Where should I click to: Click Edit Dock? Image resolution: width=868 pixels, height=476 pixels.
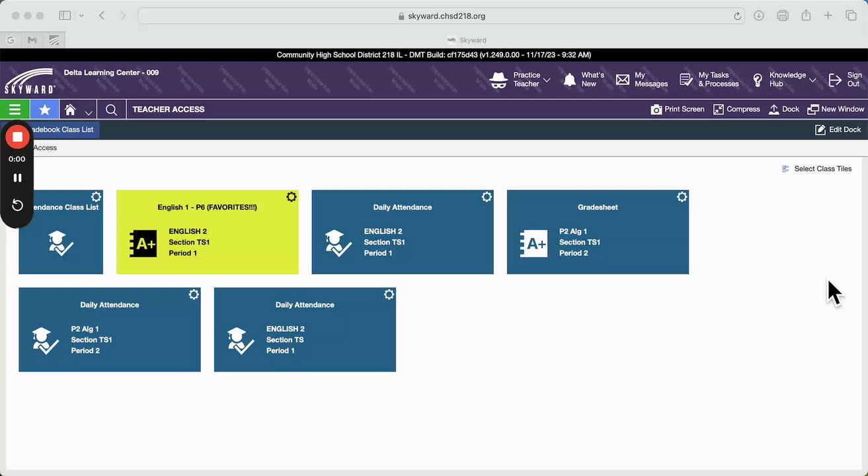point(838,130)
